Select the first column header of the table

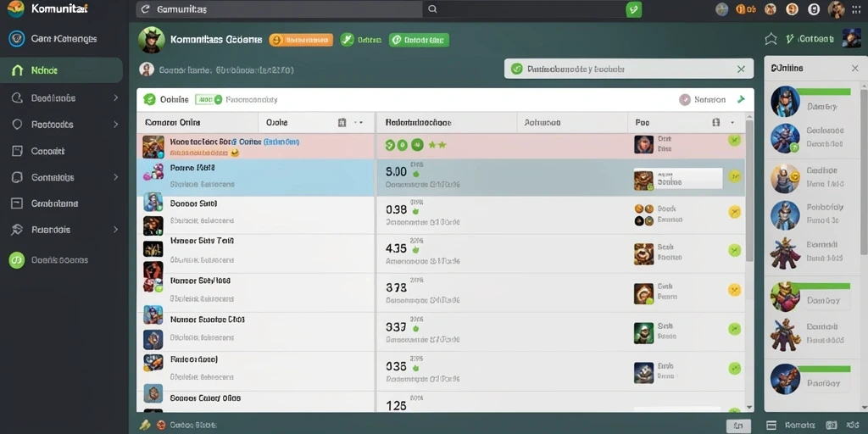(198, 122)
